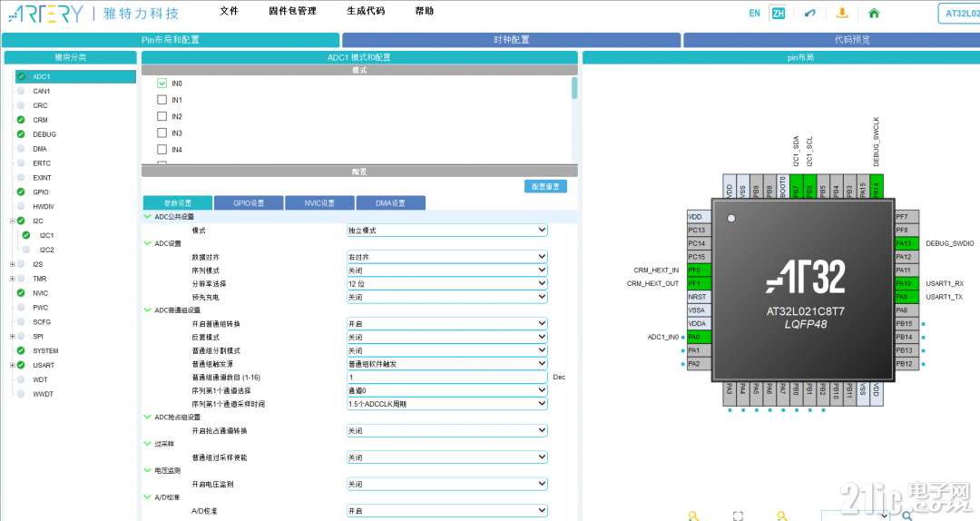Image resolution: width=980 pixels, height=521 pixels.
Task: Click the green check beside NVIC
Action: pyautogui.click(x=21, y=292)
